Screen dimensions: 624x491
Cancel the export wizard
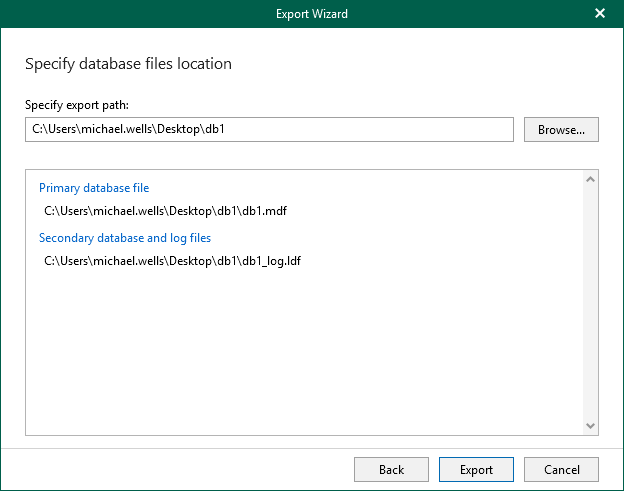tap(561, 470)
